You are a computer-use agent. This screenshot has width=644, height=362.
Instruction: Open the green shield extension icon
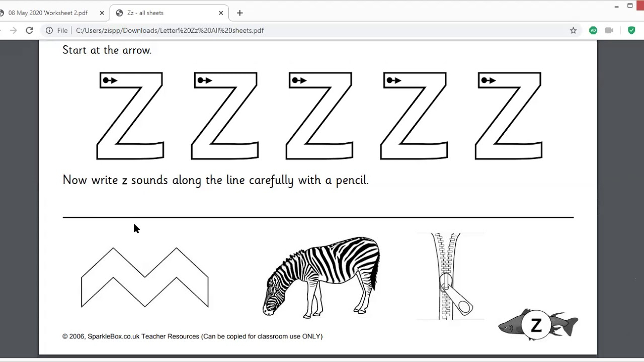click(x=631, y=30)
